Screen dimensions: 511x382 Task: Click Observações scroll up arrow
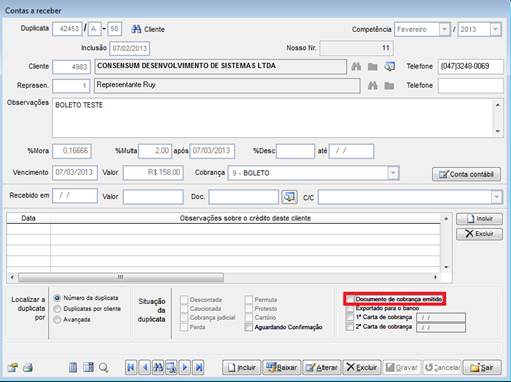coord(497,105)
